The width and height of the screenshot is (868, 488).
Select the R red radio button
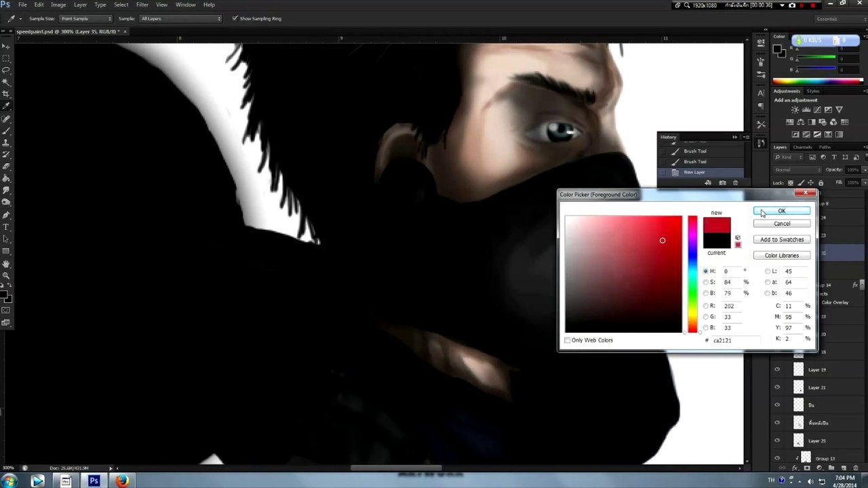pos(705,306)
